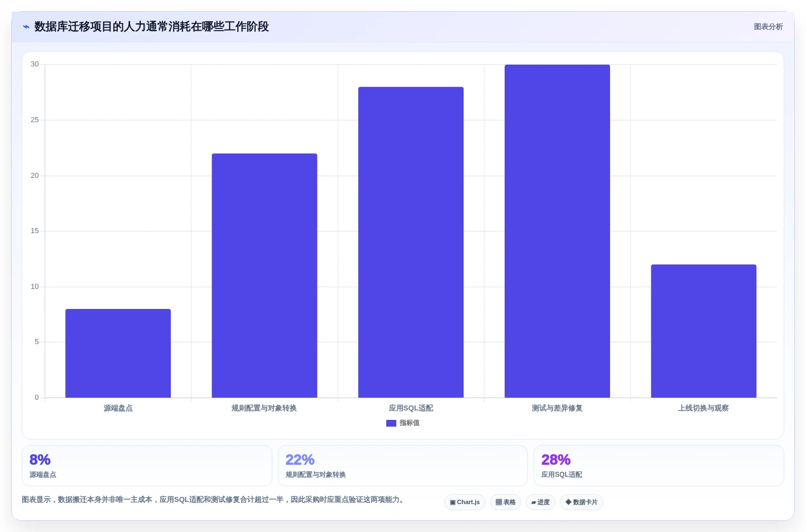The height and width of the screenshot is (532, 806).
Task: Click the chart title 数据库迁移项目的人力通常消耗在哪些工作阶段
Action: [x=152, y=27]
